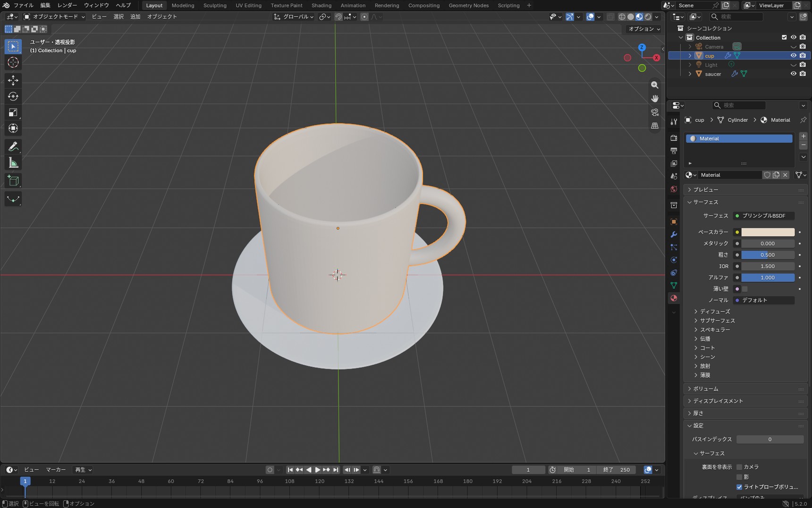Image resolution: width=812 pixels, height=508 pixels.
Task: Open the World properties tab
Action: pyautogui.click(x=674, y=189)
